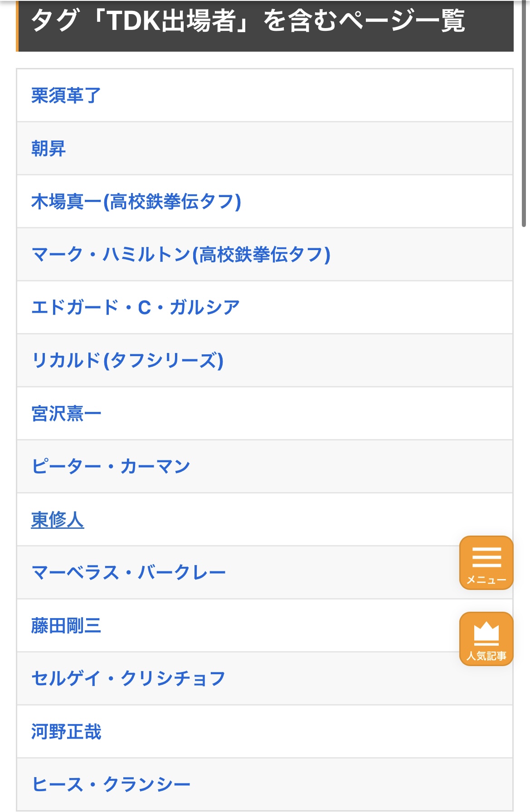Image resolution: width=530 pixels, height=812 pixels.
Task: Open マーク・ハミルトン(高校鉄拳伝タフ) link
Action: [181, 255]
